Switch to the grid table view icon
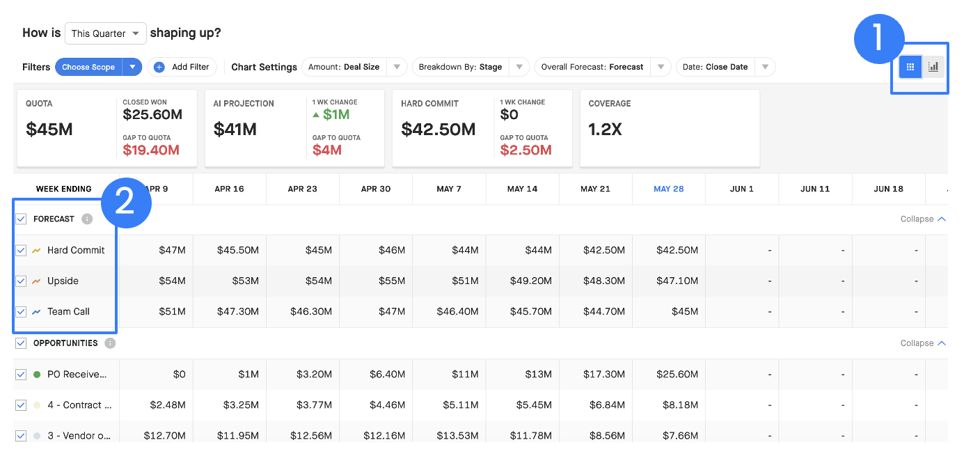The width and height of the screenshot is (980, 454). 910,67
